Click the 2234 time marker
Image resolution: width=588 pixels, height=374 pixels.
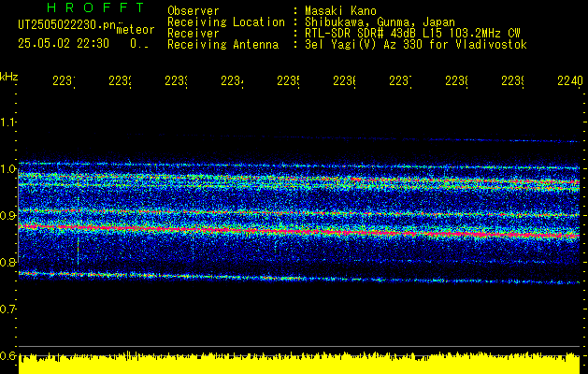click(x=233, y=81)
